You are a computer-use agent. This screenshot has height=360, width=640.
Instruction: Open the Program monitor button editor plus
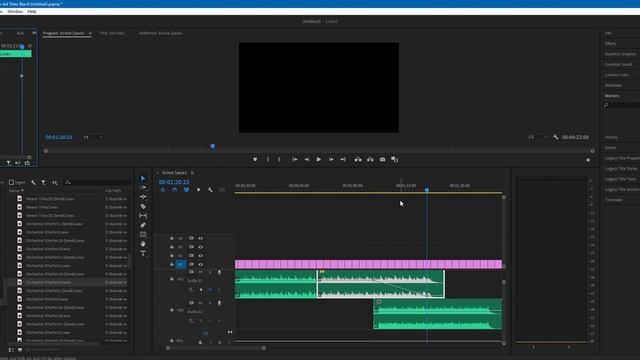(588, 160)
